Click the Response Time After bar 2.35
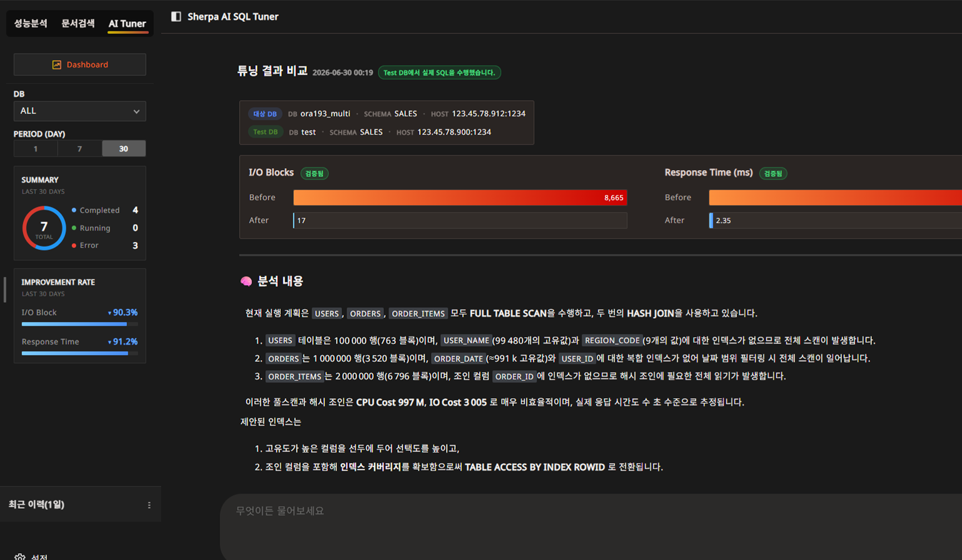 (836, 220)
